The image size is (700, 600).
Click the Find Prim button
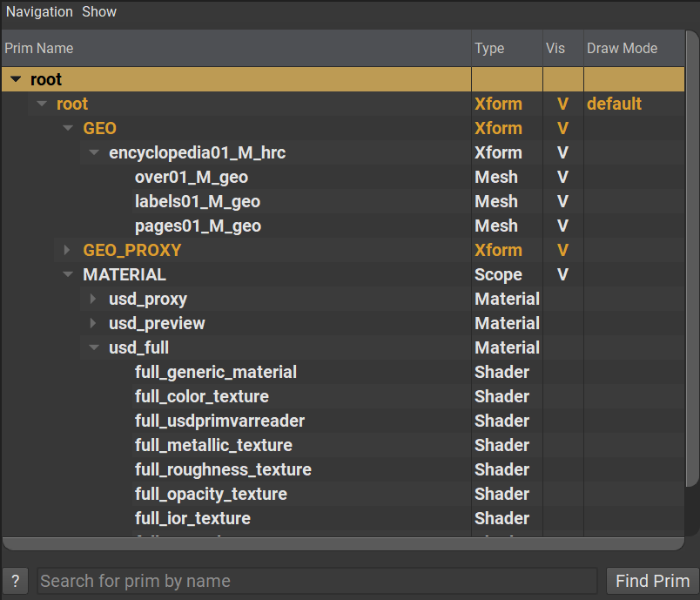(652, 581)
